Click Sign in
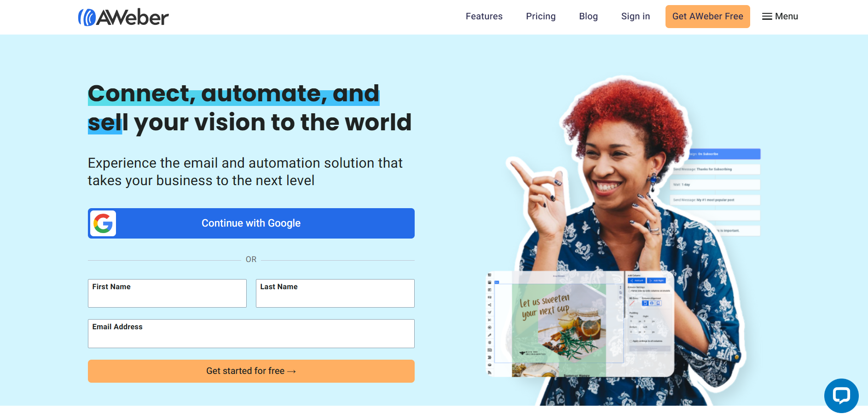The height and width of the screenshot is (420, 868). 636,16
